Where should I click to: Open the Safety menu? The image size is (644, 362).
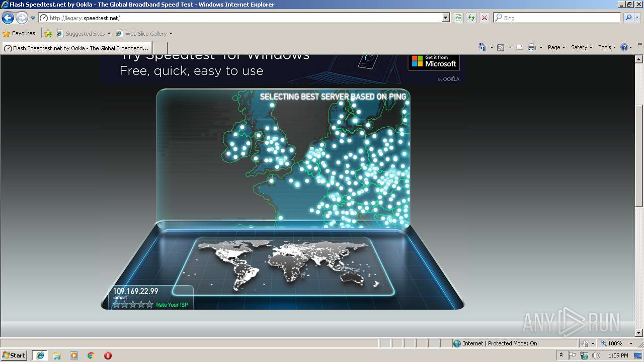pos(582,47)
